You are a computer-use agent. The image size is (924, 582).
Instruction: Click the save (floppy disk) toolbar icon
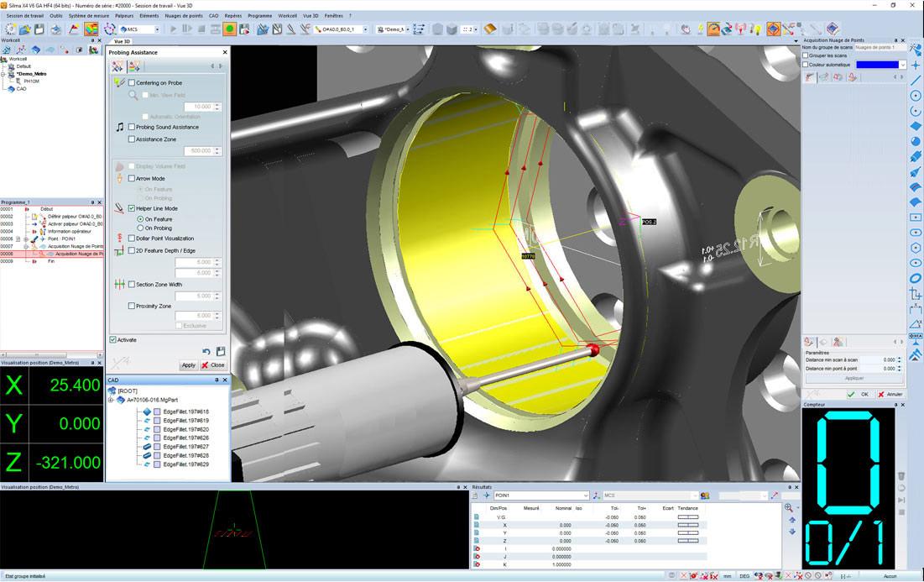pos(39,29)
